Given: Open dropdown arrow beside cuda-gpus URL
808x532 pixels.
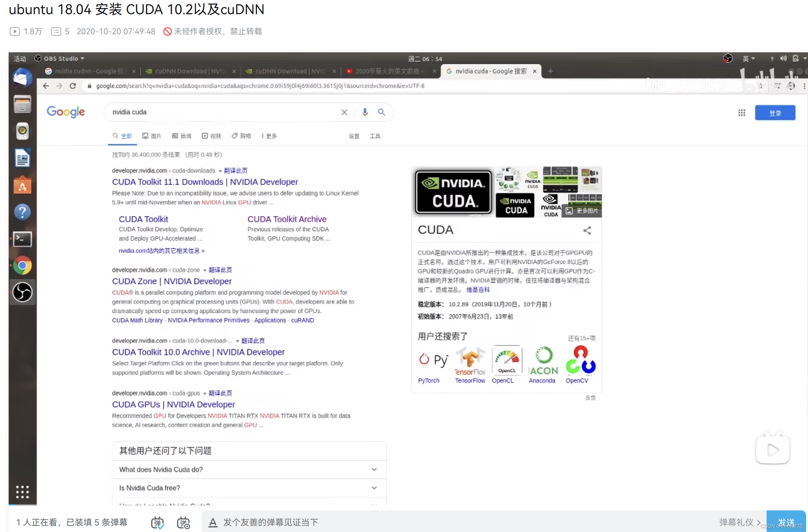Looking at the screenshot, I should coord(204,393).
